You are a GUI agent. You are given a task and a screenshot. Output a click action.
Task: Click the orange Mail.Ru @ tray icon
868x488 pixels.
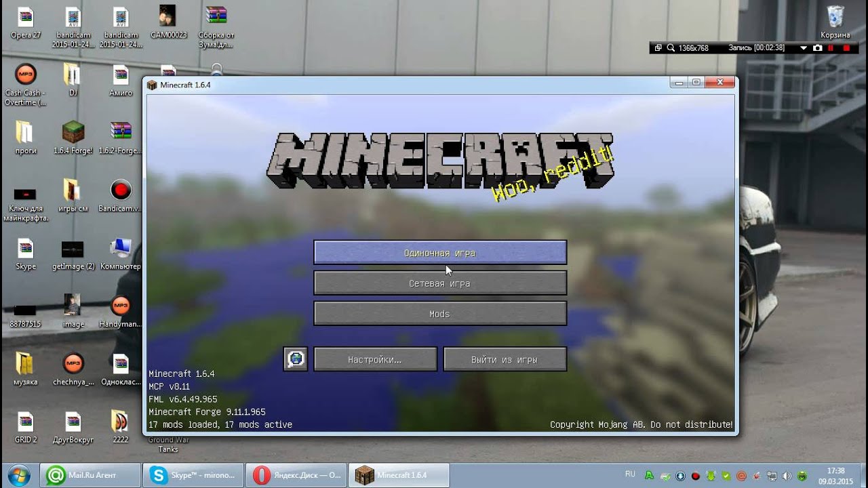pos(741,476)
